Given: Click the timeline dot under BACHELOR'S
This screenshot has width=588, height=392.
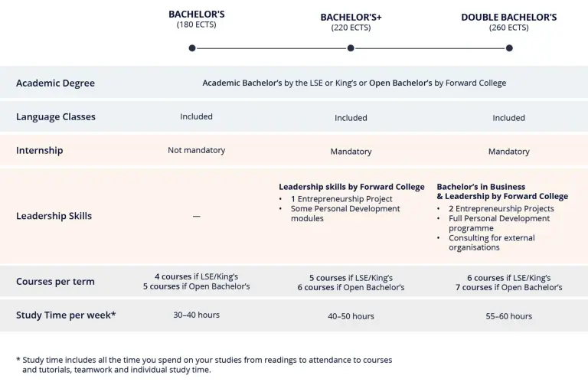Looking at the screenshot, I should point(192,48).
